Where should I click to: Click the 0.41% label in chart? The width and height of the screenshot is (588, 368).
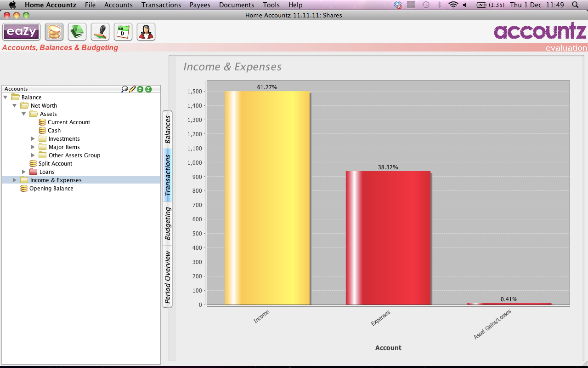point(509,299)
